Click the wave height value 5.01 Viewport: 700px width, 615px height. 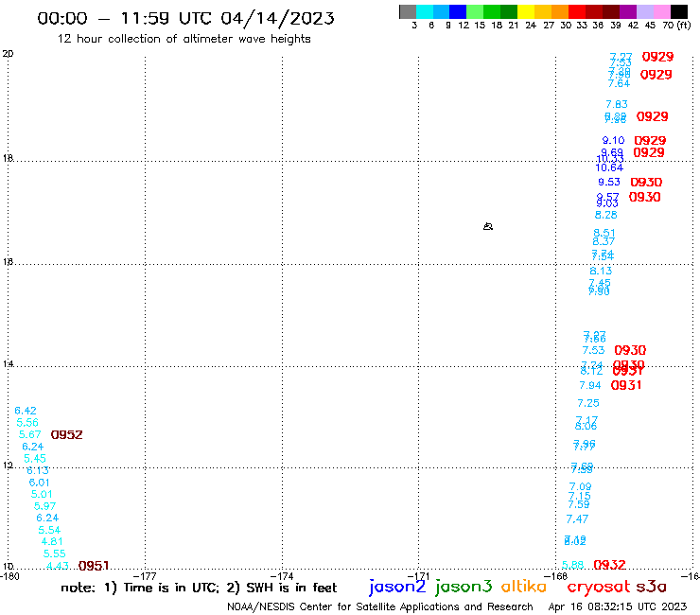(42, 494)
